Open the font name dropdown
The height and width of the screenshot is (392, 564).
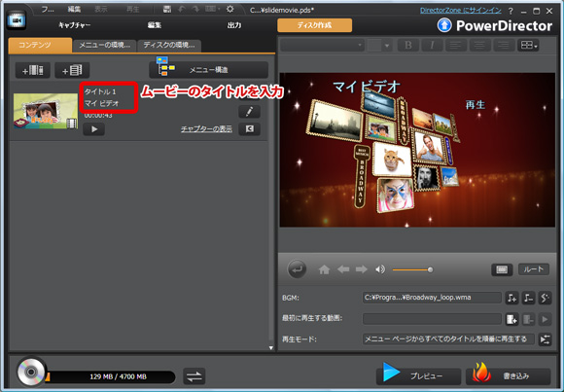(322, 46)
